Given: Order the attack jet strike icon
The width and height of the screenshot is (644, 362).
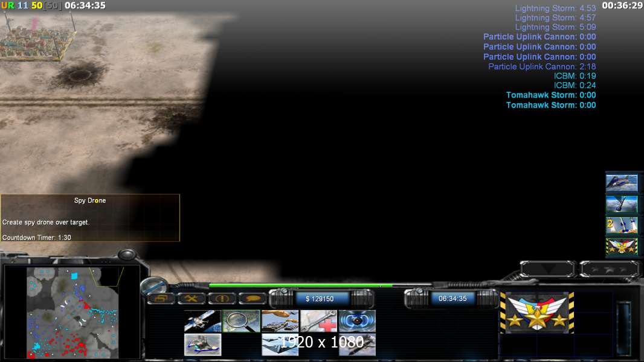Looking at the screenshot, I should 357,345.
